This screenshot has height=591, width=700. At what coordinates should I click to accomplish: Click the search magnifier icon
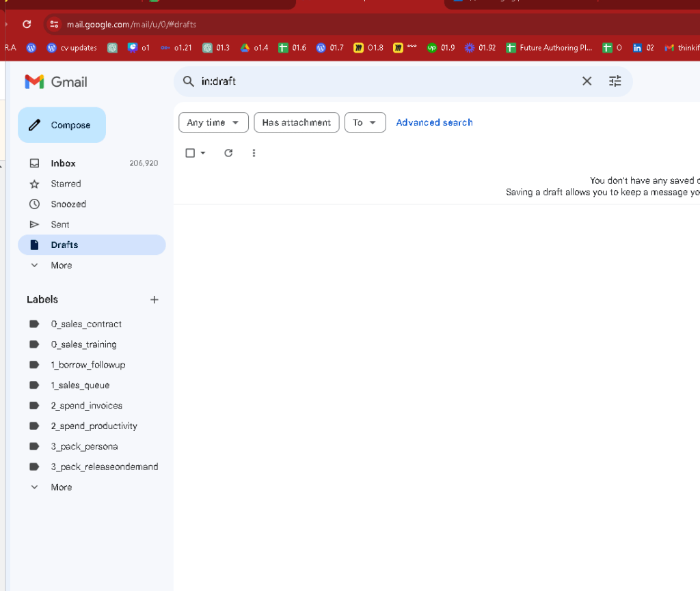click(189, 81)
